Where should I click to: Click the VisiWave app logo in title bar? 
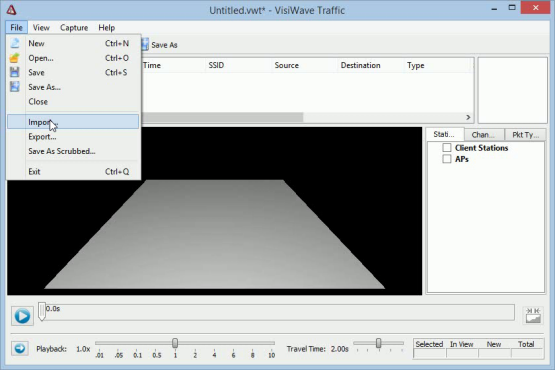11,10
